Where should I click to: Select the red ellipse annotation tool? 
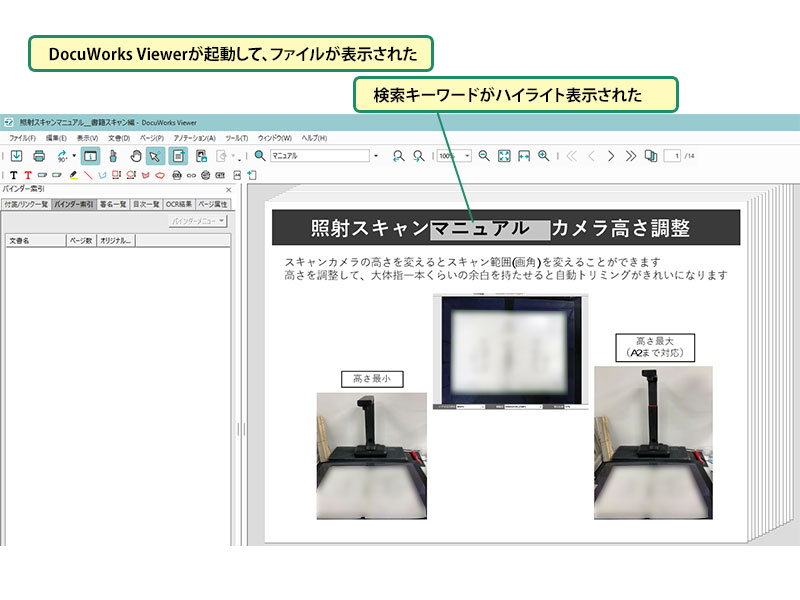(x=131, y=175)
